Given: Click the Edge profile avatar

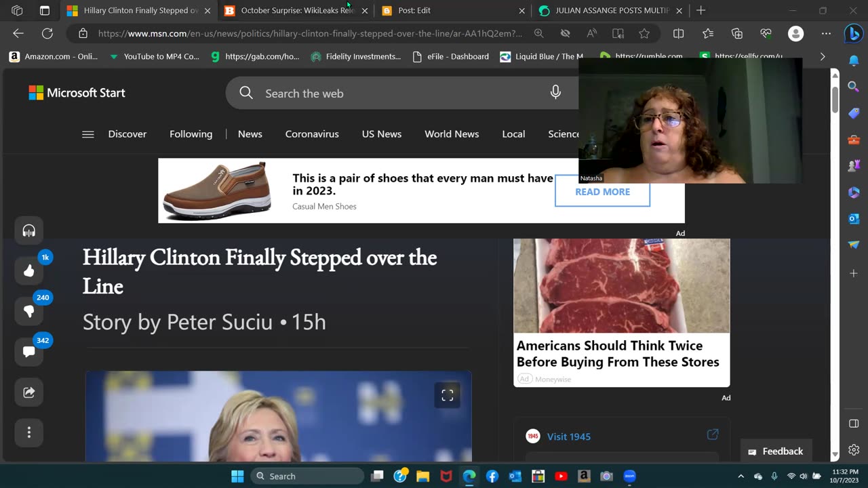Looking at the screenshot, I should pyautogui.click(x=796, y=33).
